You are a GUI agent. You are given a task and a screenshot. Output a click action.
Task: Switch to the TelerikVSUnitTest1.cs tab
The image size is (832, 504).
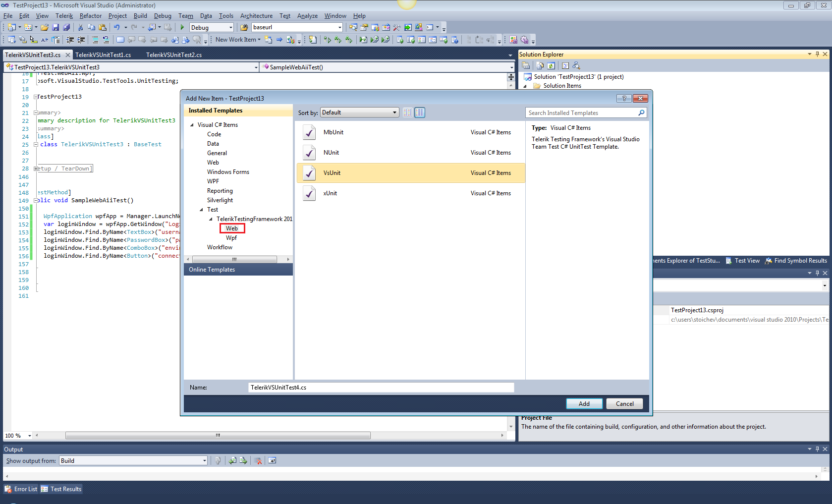(x=103, y=55)
